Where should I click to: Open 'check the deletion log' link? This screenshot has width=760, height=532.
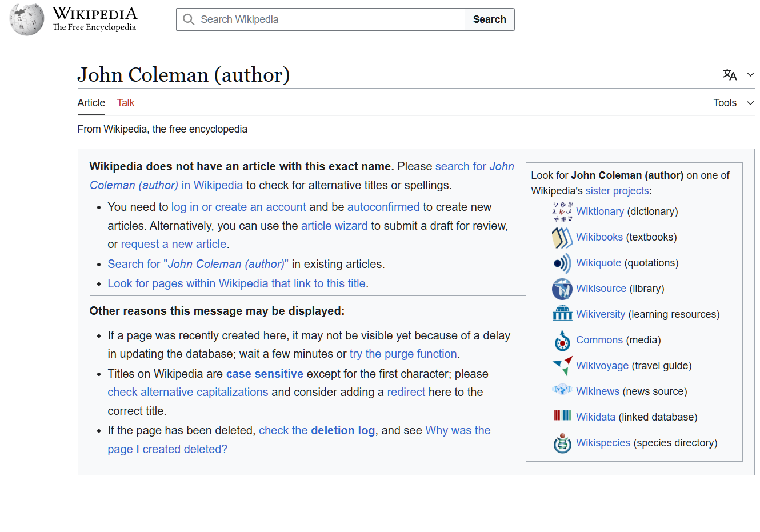tap(317, 430)
